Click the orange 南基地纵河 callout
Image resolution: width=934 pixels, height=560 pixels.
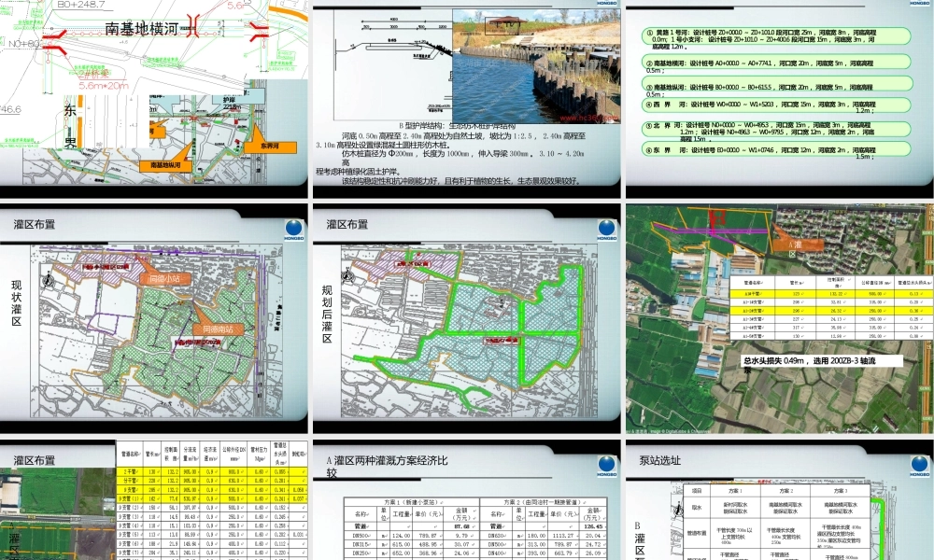[x=165, y=165]
